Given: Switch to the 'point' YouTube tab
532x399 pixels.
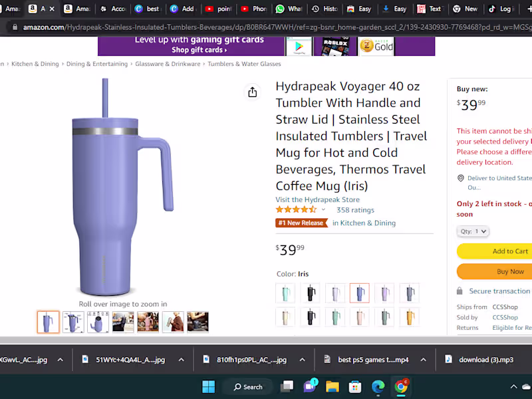Looking at the screenshot, I should [x=218, y=9].
